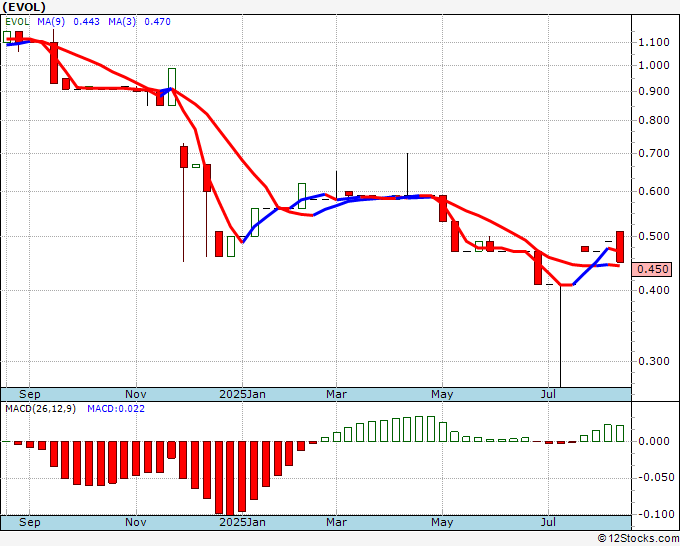
Task: Click 2025Jan on the price chart date axis
Action: (x=242, y=394)
